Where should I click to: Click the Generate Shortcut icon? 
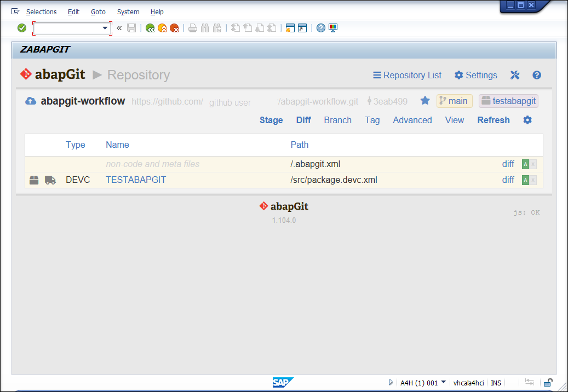[302, 28]
